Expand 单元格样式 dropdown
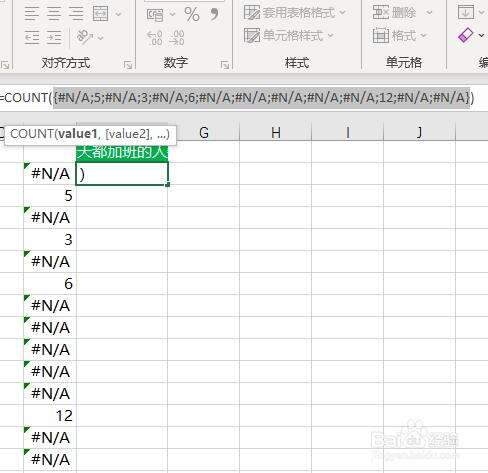This screenshot has height=473, width=488. pyautogui.click(x=330, y=35)
